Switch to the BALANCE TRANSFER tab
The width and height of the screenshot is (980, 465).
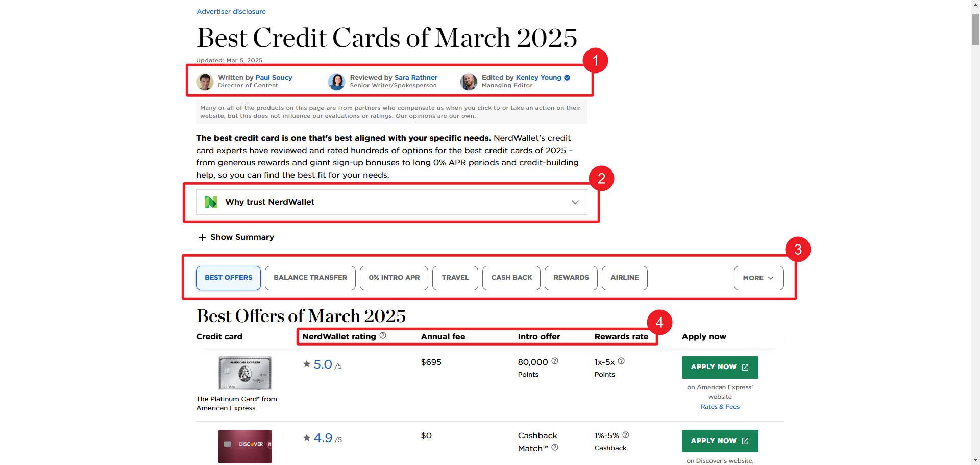310,278
